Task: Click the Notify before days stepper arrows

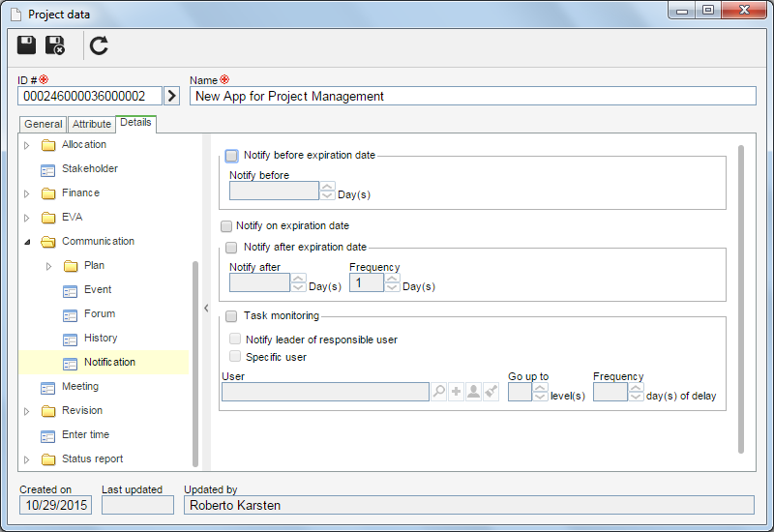Action: 327,191
